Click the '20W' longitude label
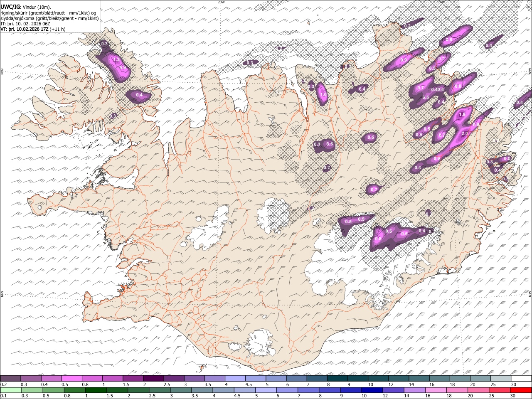 click(x=221, y=2)
